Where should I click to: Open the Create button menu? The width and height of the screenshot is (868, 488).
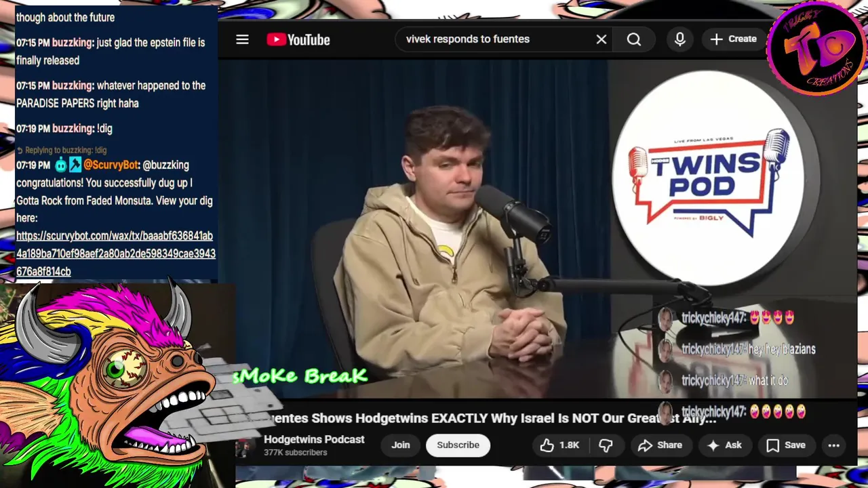pos(733,39)
